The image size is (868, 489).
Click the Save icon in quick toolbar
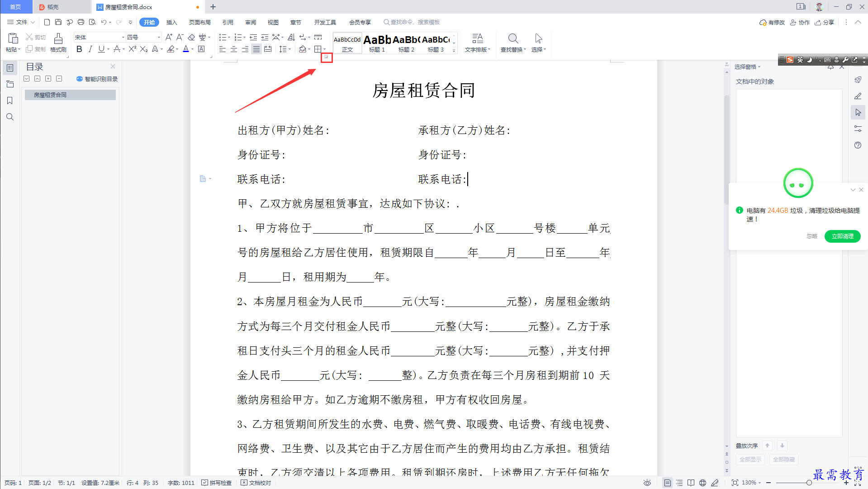58,22
